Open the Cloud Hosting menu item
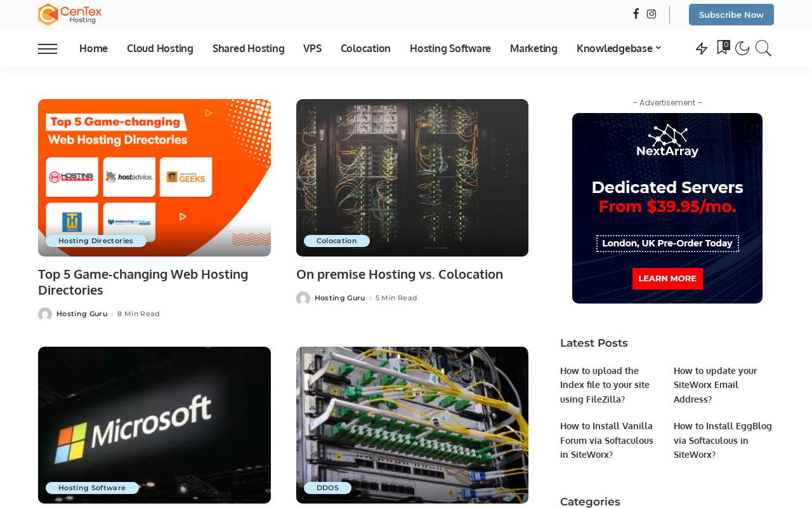Image resolution: width=812 pixels, height=508 pixels. click(x=160, y=48)
